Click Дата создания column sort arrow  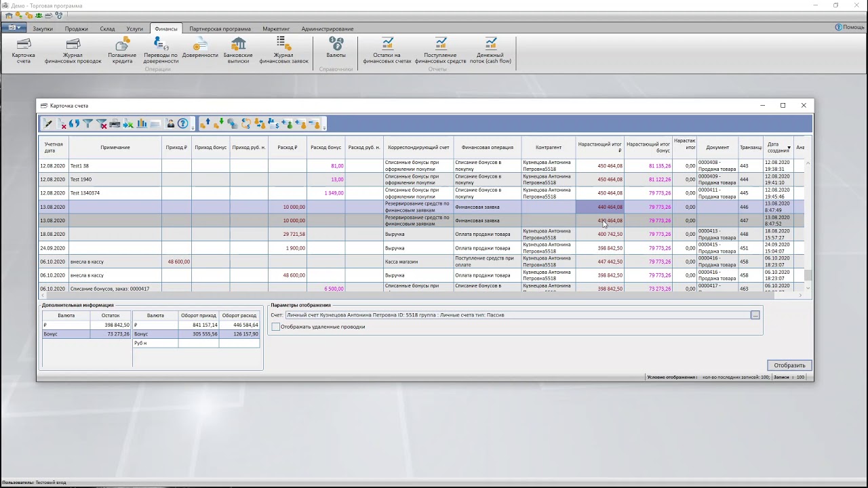[x=789, y=148]
